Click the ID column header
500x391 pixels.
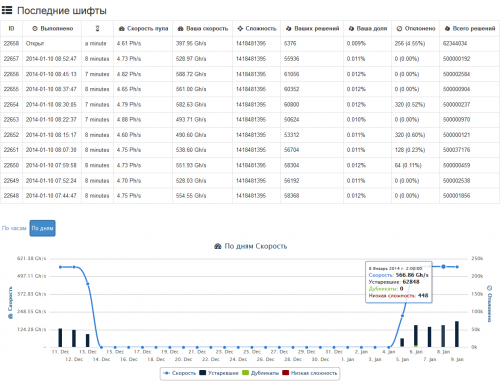pyautogui.click(x=11, y=29)
